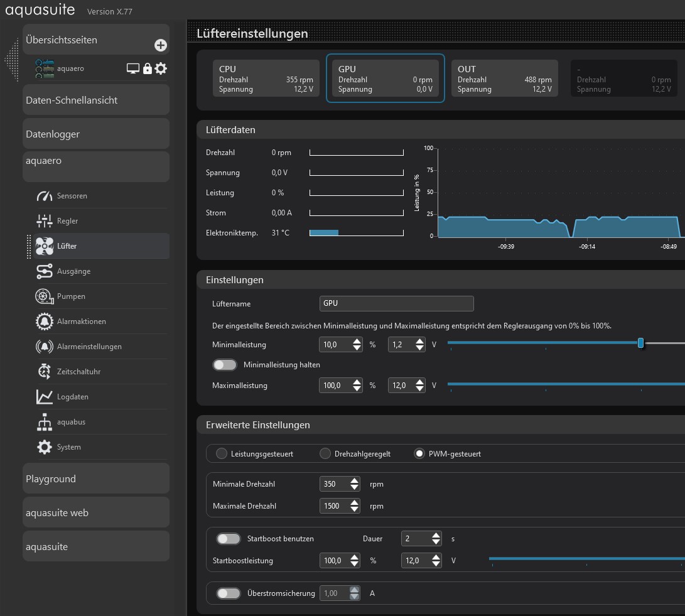The image size is (685, 616).
Task: Expand the Daten-Schnellansicht section
Action: (x=96, y=100)
